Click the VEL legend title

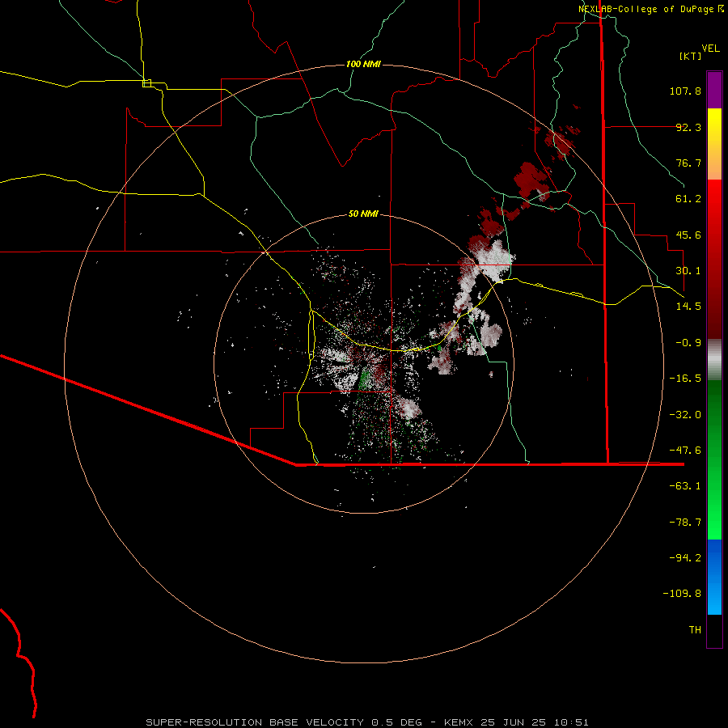click(x=710, y=48)
